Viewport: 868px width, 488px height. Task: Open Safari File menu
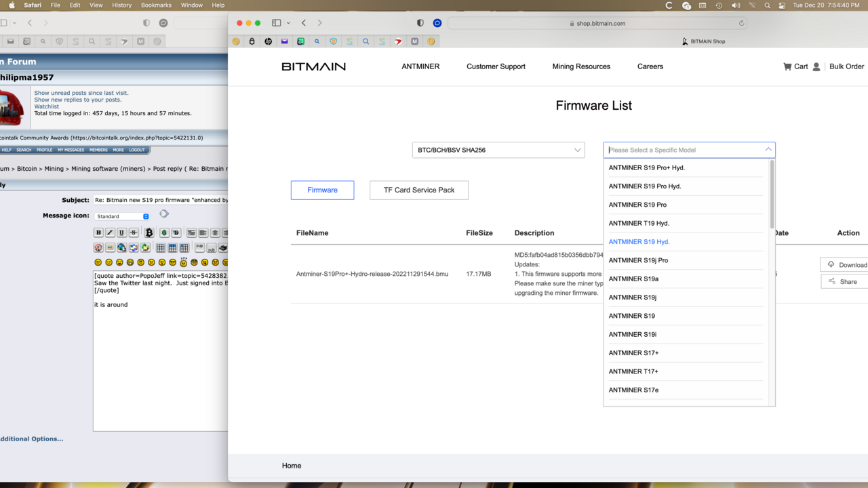[x=56, y=5]
